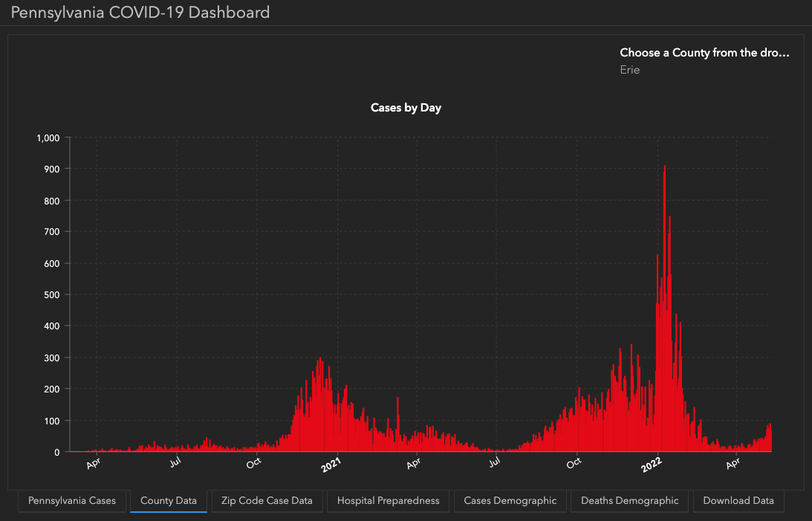The height and width of the screenshot is (521, 812).
Task: Select the County Data tab
Action: click(169, 501)
